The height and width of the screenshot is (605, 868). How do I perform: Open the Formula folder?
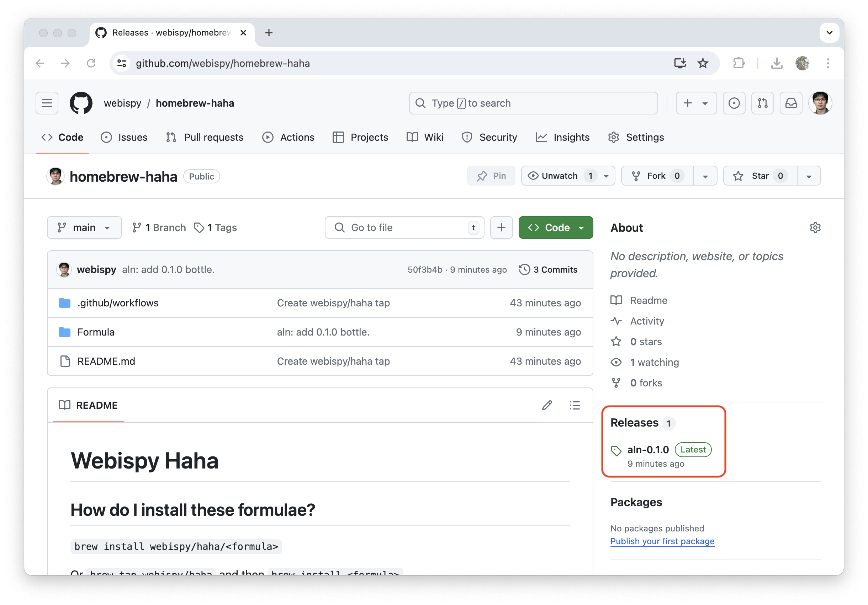[96, 332]
